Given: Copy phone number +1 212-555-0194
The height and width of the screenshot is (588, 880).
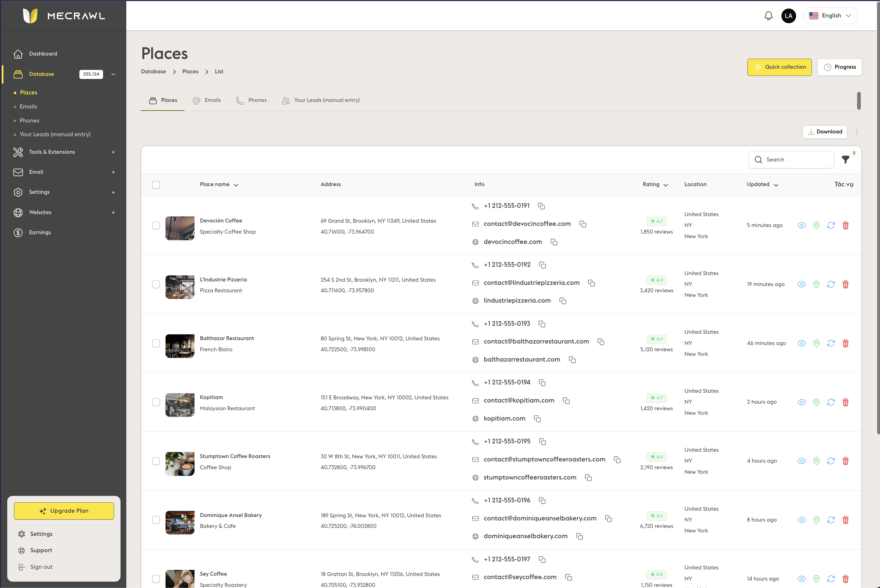Looking at the screenshot, I should [x=542, y=382].
